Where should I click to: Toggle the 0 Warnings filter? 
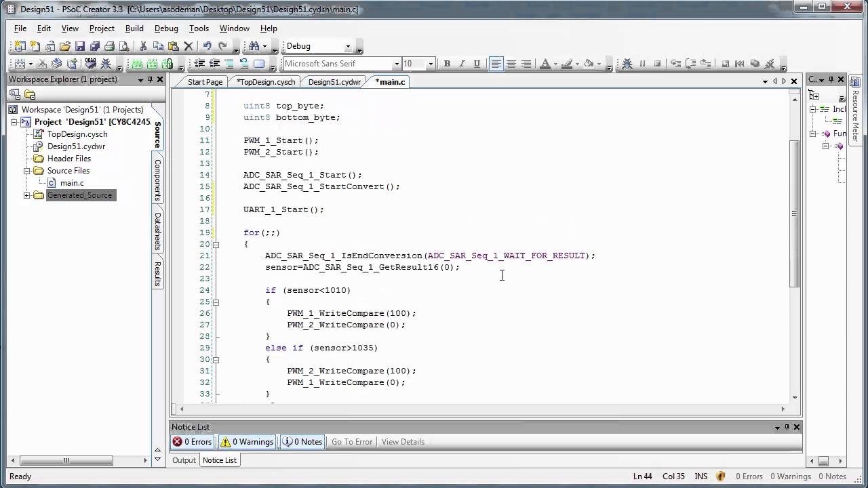click(x=247, y=442)
